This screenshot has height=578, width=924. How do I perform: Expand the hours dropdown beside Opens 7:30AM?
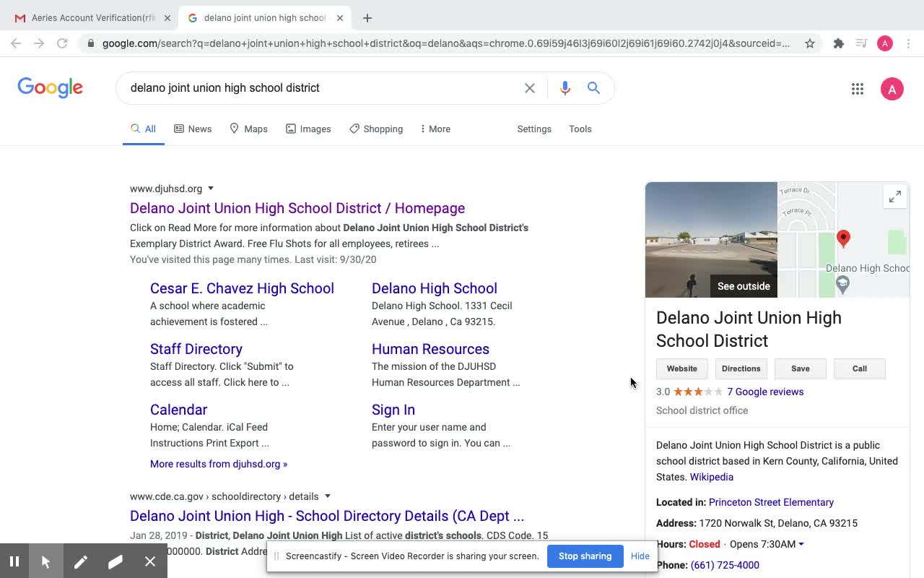[x=801, y=544]
